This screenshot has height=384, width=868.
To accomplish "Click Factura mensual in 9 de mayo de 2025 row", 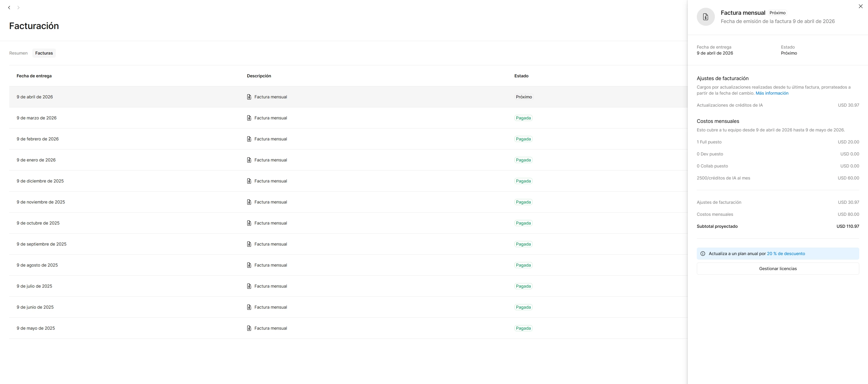I will (270, 328).
